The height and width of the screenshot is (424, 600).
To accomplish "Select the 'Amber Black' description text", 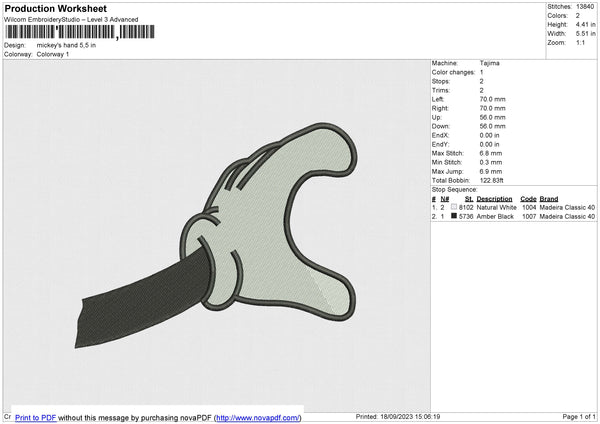I will [495, 217].
